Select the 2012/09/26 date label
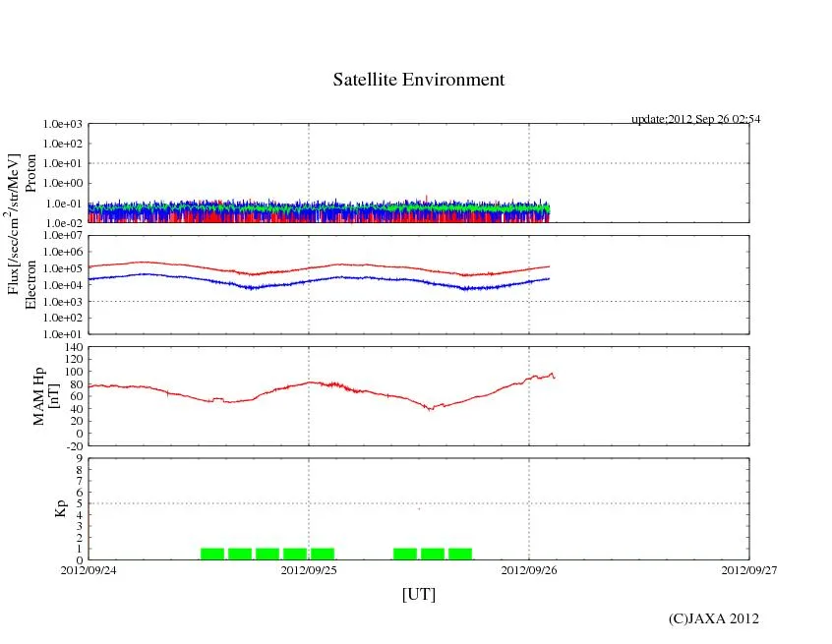Viewport: 832px width, 644px height. tap(529, 570)
